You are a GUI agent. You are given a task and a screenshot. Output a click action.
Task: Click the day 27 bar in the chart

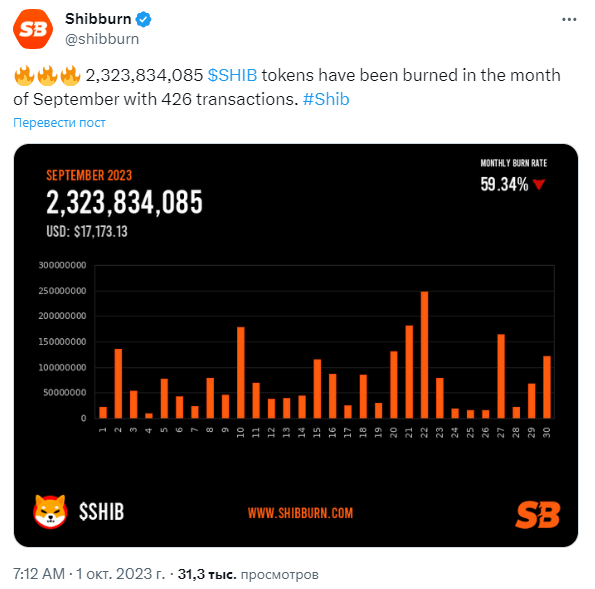pyautogui.click(x=501, y=376)
